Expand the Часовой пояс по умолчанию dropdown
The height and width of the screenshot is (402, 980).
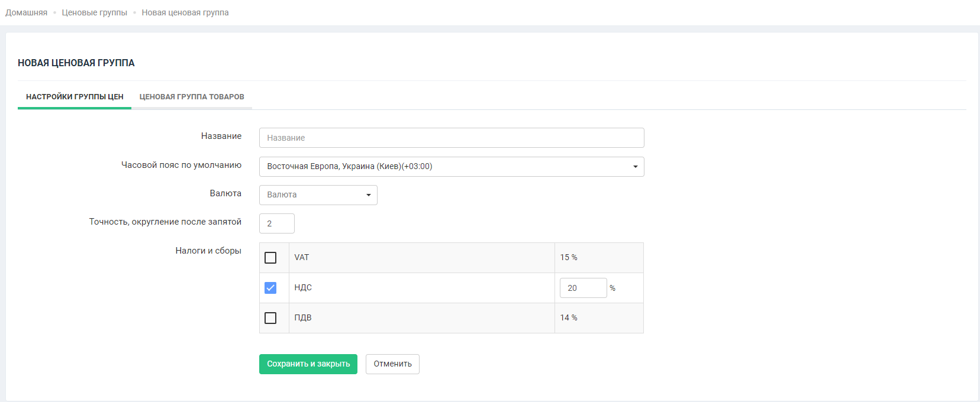(x=451, y=167)
